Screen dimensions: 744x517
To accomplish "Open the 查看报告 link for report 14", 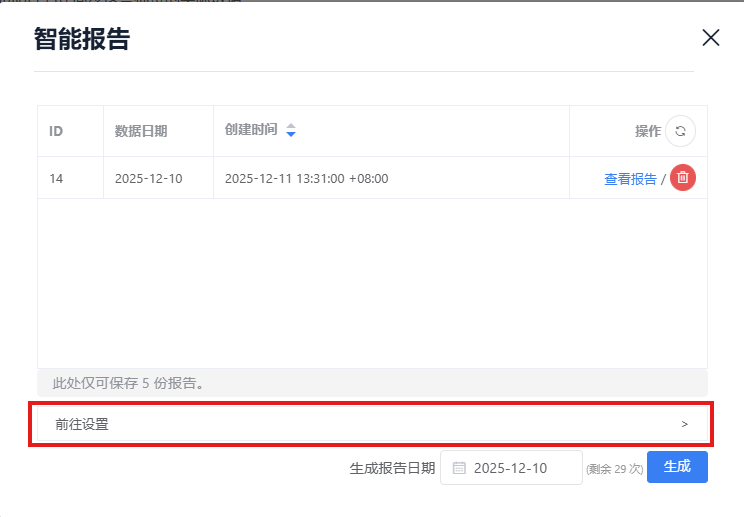I will point(630,179).
